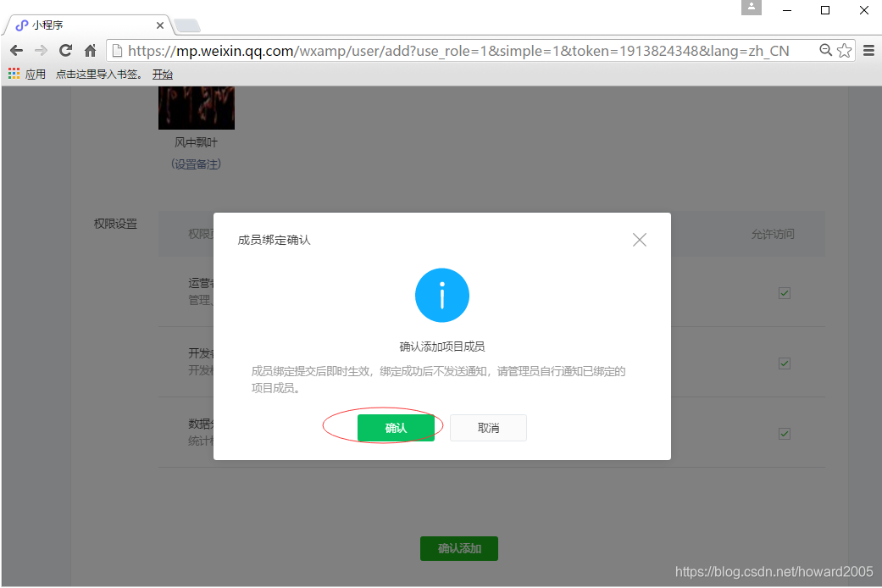The width and height of the screenshot is (882, 588).
Task: Uncheck 允许访问 for the 开发 permission row
Action: coord(784,363)
